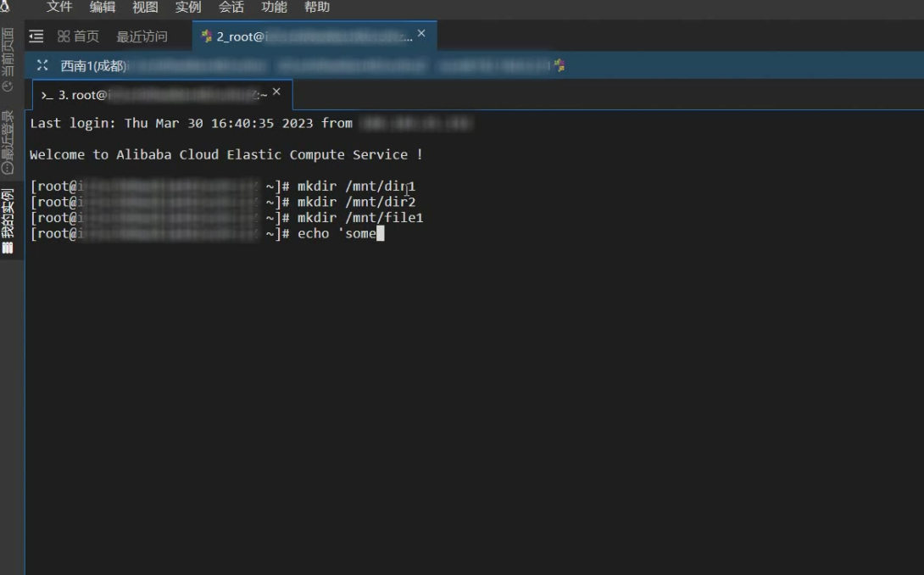
Task: Open 最近访问 recent visits tab
Action: pyautogui.click(x=142, y=36)
